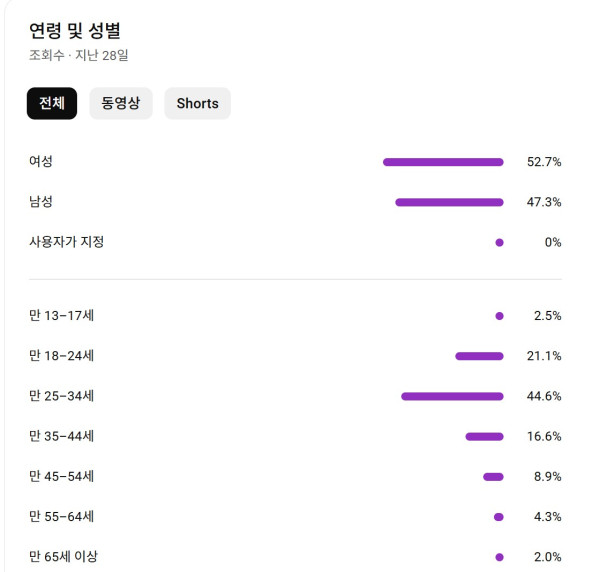Click the 만 55–64세 dot marker
This screenshot has height=572, width=600.
click(499, 517)
